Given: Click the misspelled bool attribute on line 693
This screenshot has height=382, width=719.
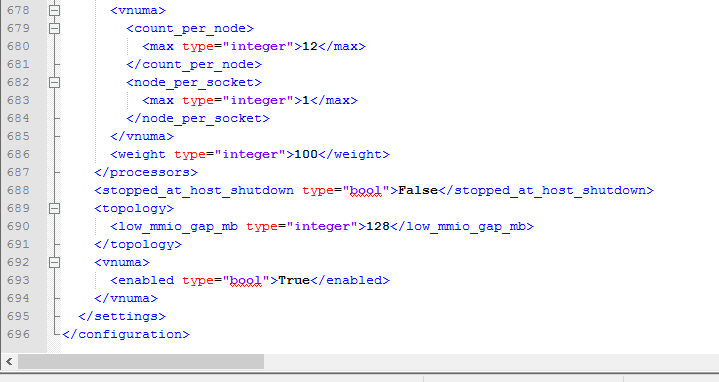Looking at the screenshot, I should tap(245, 281).
